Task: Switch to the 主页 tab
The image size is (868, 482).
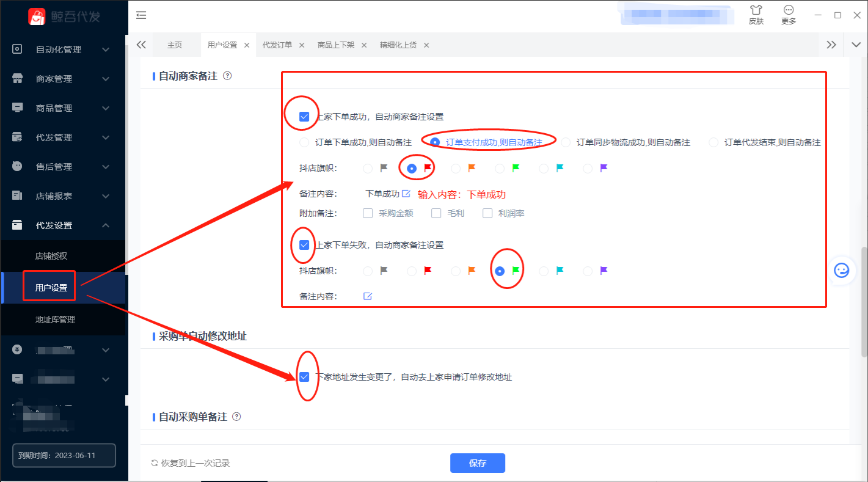Action: 175,45
